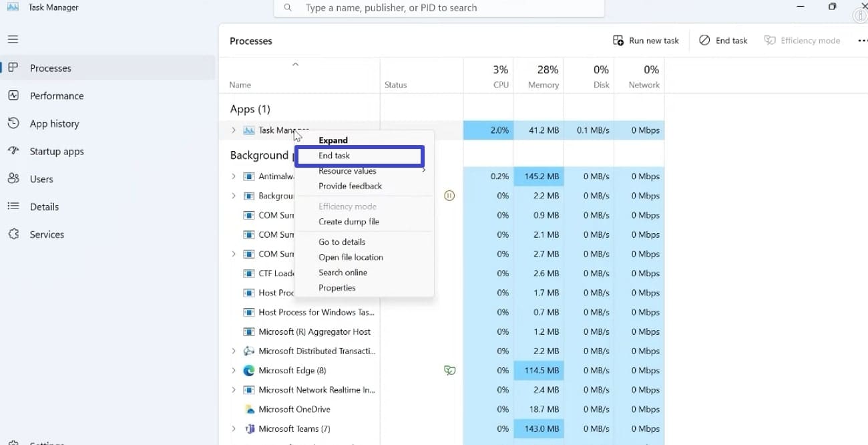Open the hamburger navigation menu
Image resolution: width=868 pixels, height=445 pixels.
13,39
